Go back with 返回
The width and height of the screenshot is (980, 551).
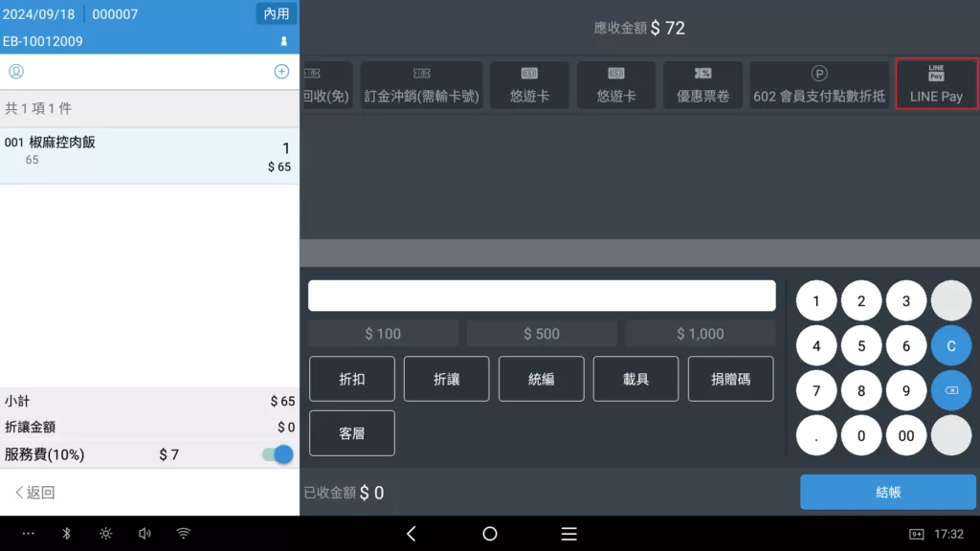(35, 493)
